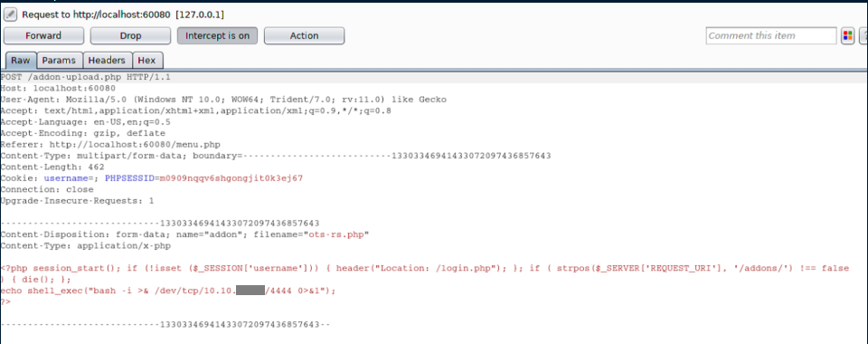
Task: Drop the intercepted request
Action: coord(130,36)
